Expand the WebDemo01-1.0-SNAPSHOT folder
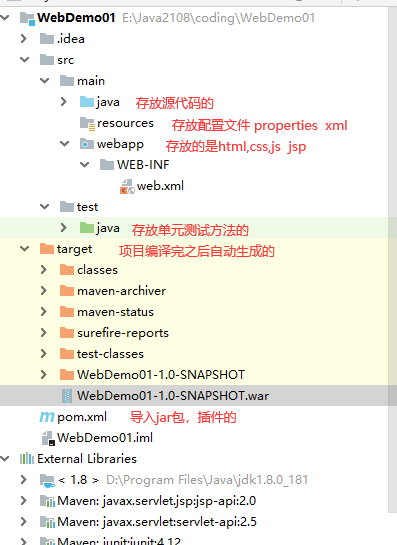Screen dimensions: 397x545 (43, 374)
